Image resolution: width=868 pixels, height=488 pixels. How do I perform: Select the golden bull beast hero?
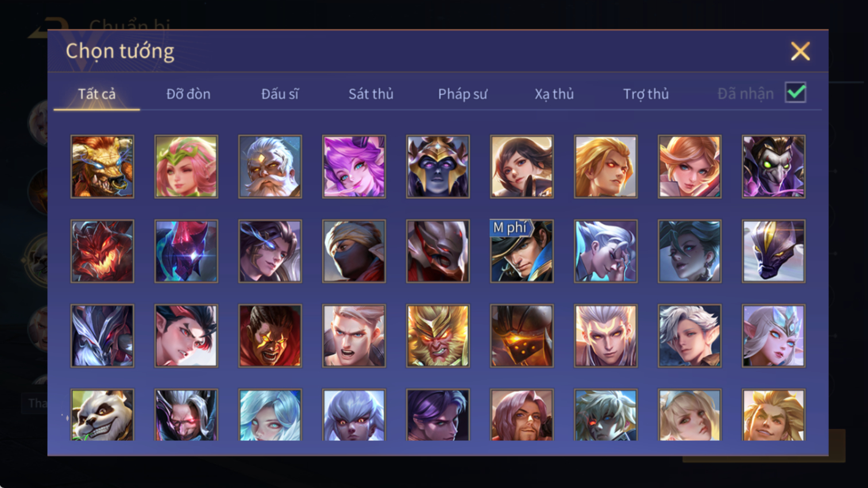point(102,167)
